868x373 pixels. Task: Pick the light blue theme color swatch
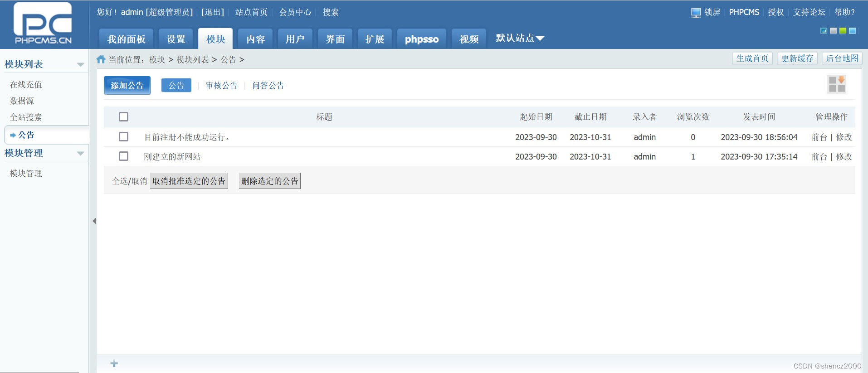pyautogui.click(x=852, y=31)
